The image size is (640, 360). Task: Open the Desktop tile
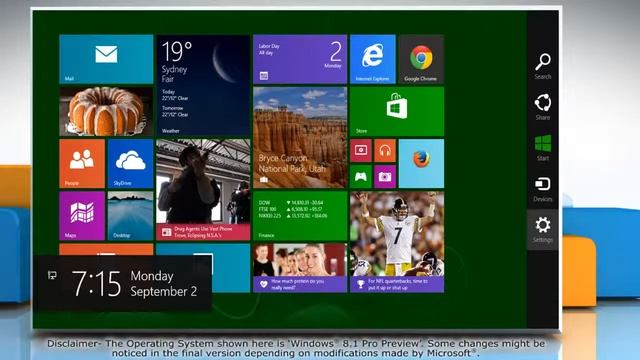(130, 216)
